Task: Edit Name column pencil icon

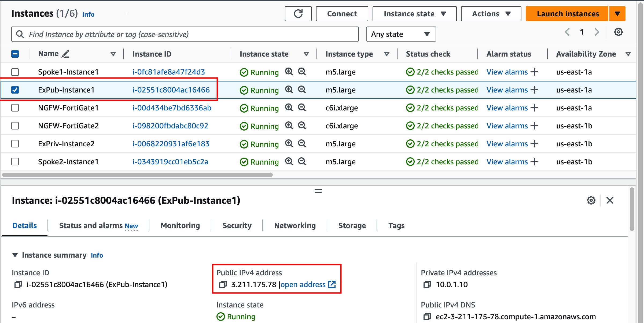Action: 65,54
